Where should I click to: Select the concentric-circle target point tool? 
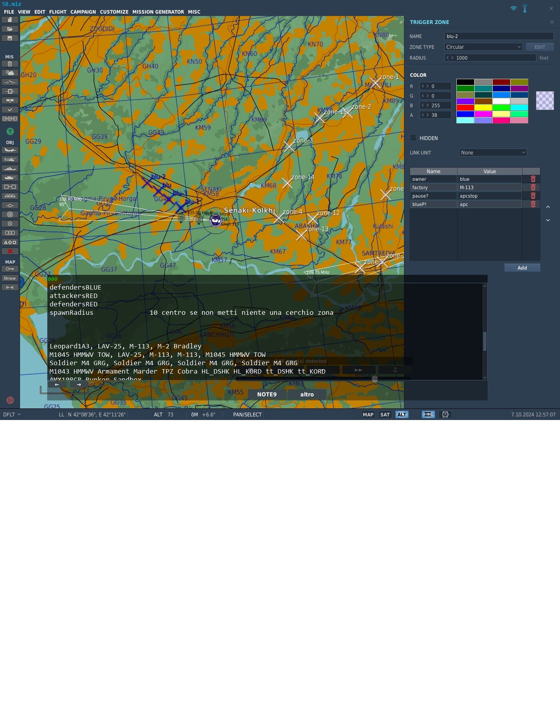10,214
